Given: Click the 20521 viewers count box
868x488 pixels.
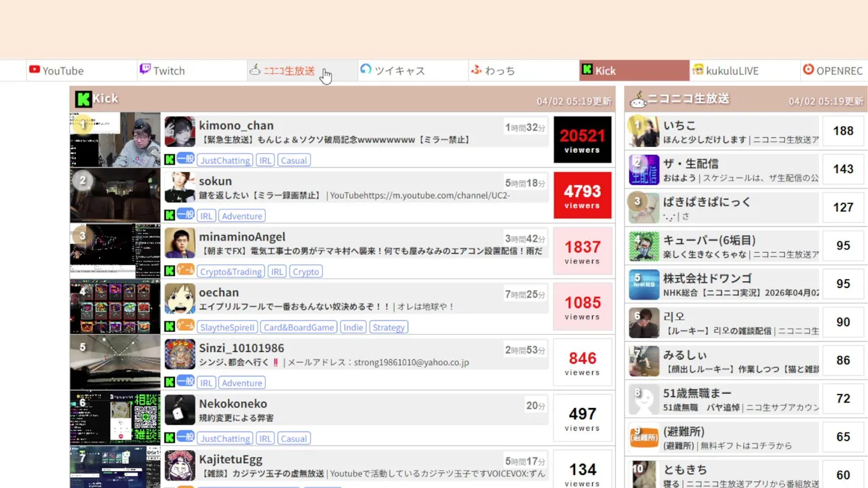Looking at the screenshot, I should tap(583, 140).
